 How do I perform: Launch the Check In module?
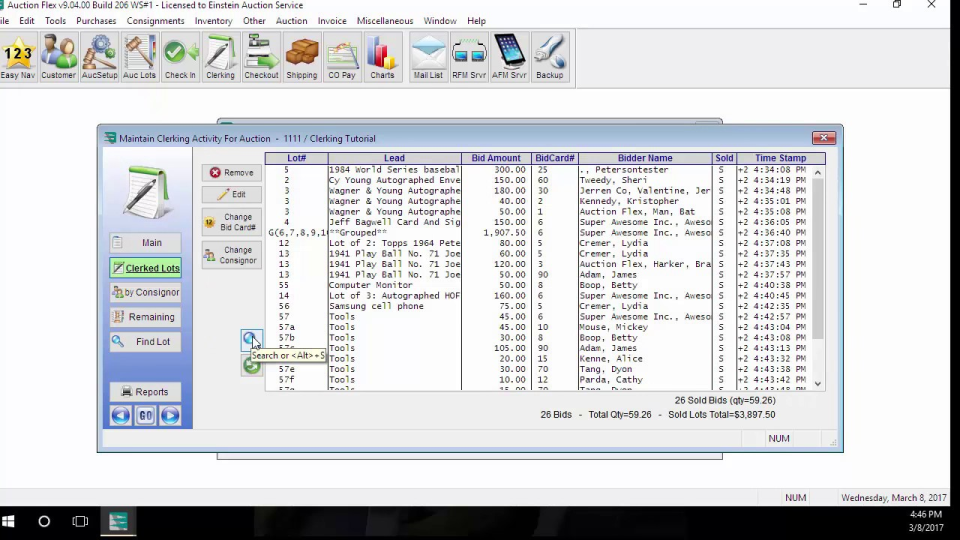tap(180, 57)
